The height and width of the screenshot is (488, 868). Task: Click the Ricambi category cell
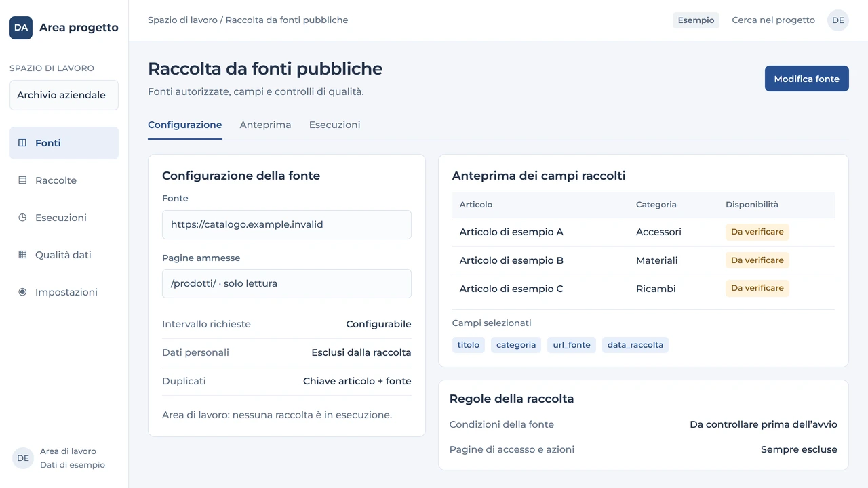656,289
